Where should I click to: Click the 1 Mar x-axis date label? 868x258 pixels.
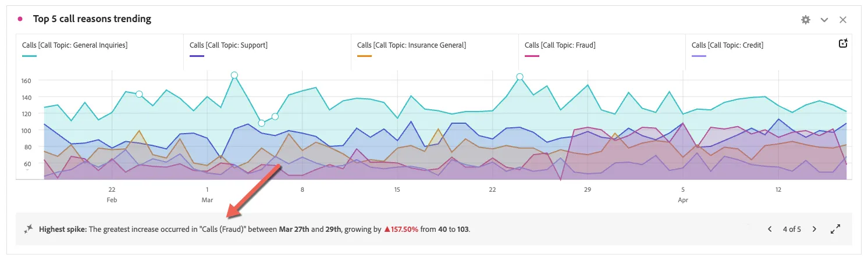coord(207,194)
